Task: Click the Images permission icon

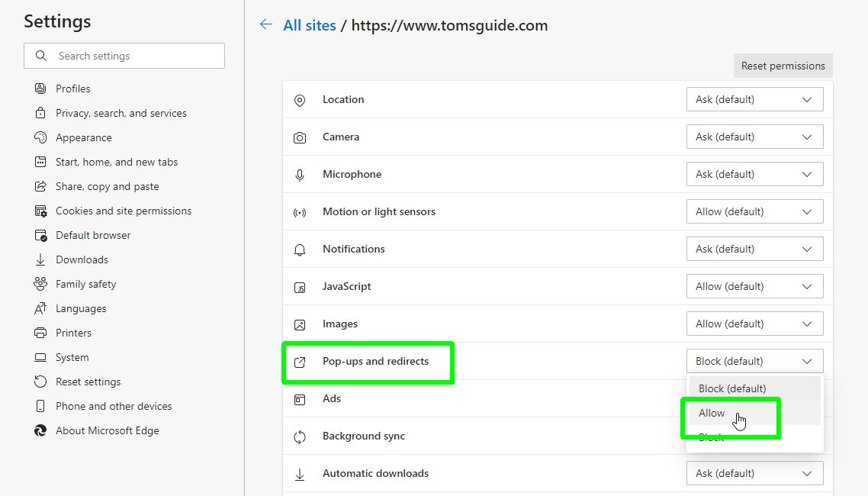Action: click(300, 324)
